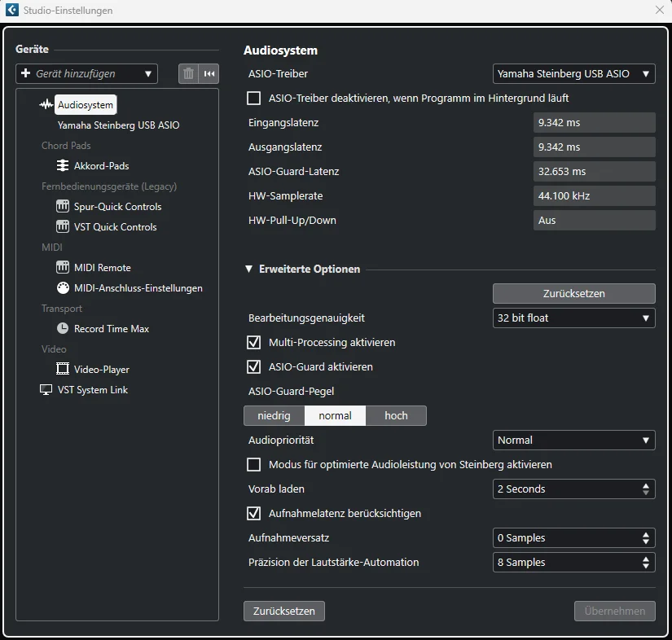
Task: Open the Bearbeitungsgenauigkeit dropdown
Action: [x=574, y=318]
